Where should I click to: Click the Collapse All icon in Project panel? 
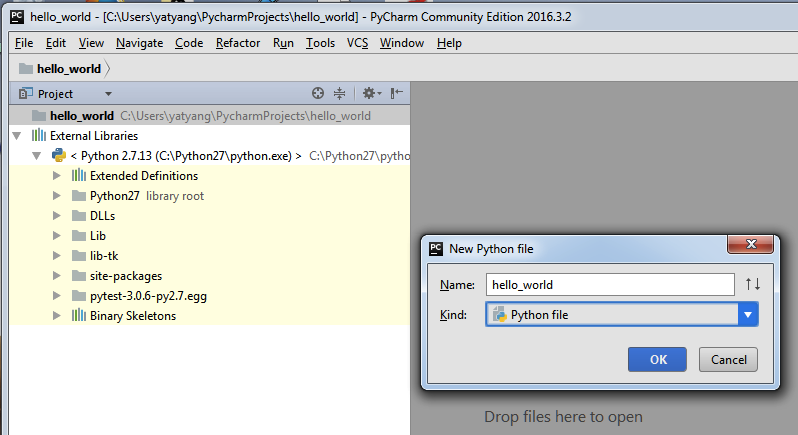339,93
